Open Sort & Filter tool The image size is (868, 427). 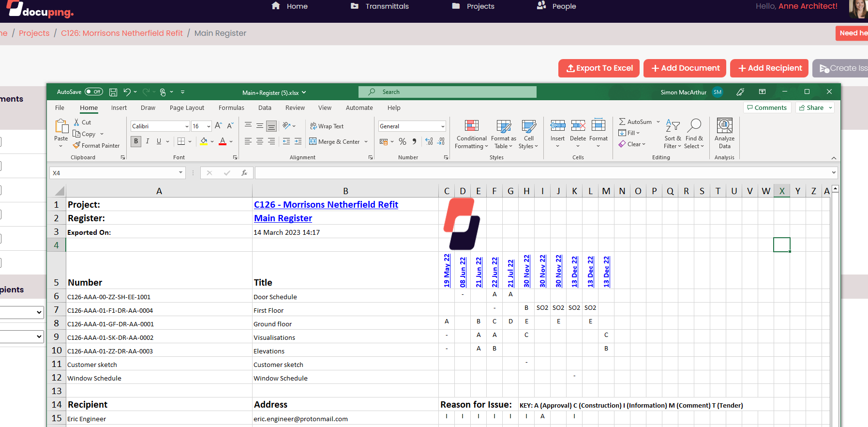[x=673, y=134]
